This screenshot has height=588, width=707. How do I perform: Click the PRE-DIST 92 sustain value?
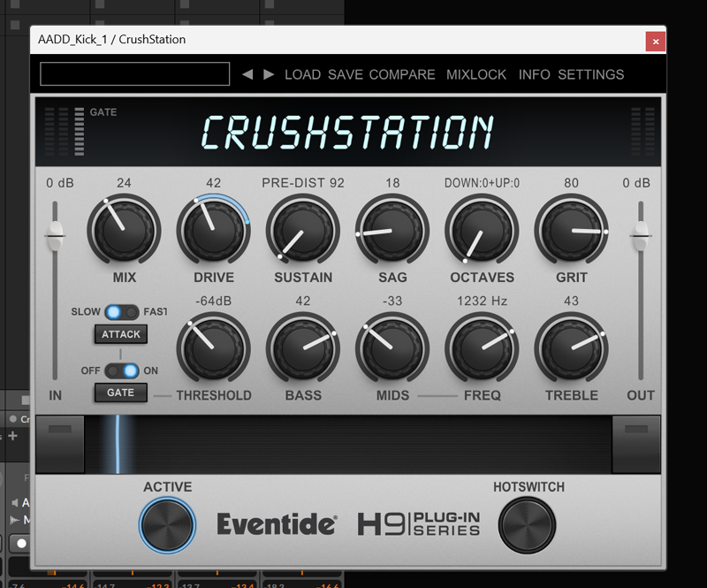click(303, 183)
